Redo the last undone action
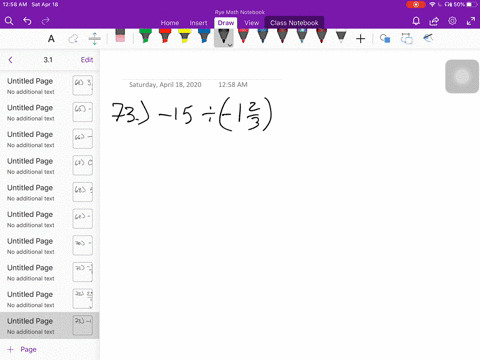This screenshot has width=480, height=360. [45, 21]
